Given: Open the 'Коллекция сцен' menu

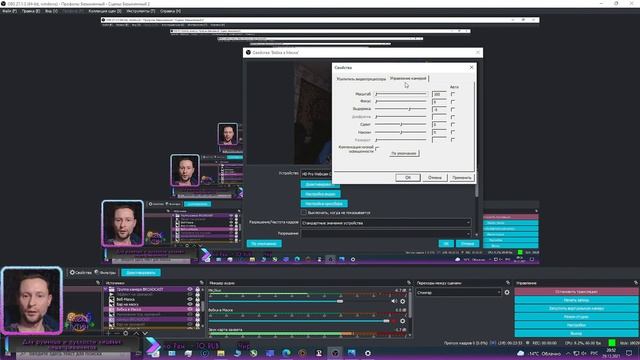Looking at the screenshot, I should [105, 11].
